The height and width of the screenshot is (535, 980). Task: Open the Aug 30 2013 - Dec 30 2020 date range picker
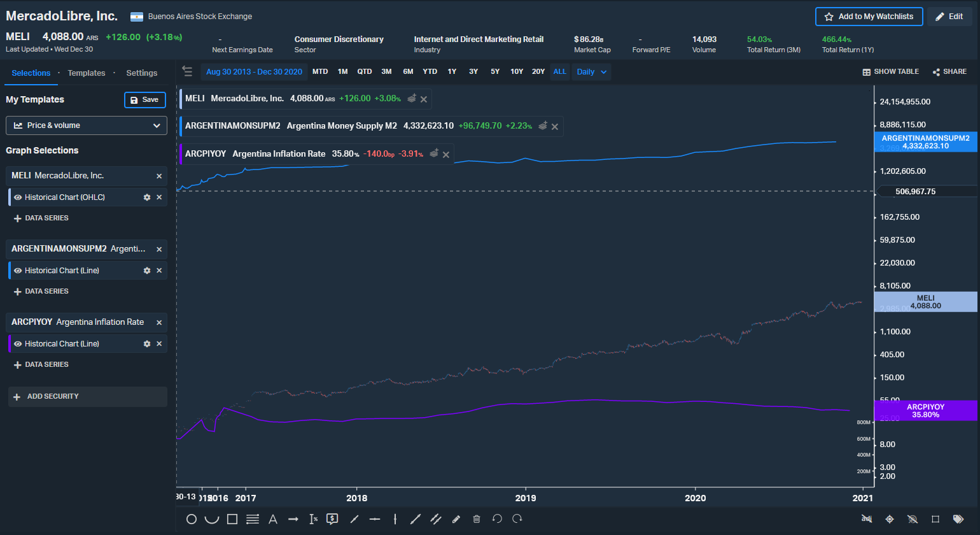coord(254,72)
